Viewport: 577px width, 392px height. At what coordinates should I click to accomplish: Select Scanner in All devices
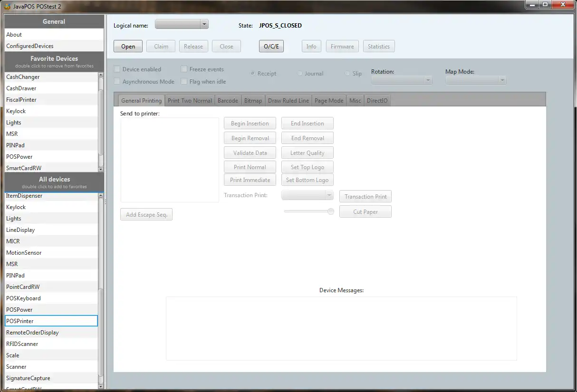tap(51, 367)
